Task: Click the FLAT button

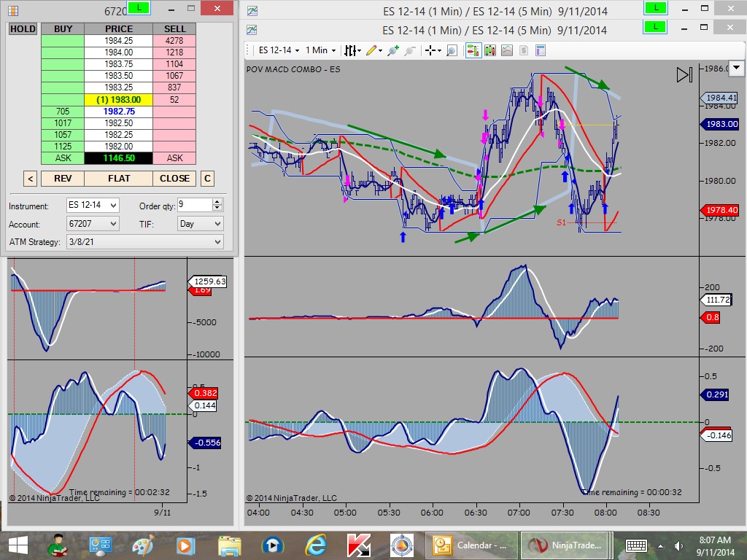Action: (119, 179)
